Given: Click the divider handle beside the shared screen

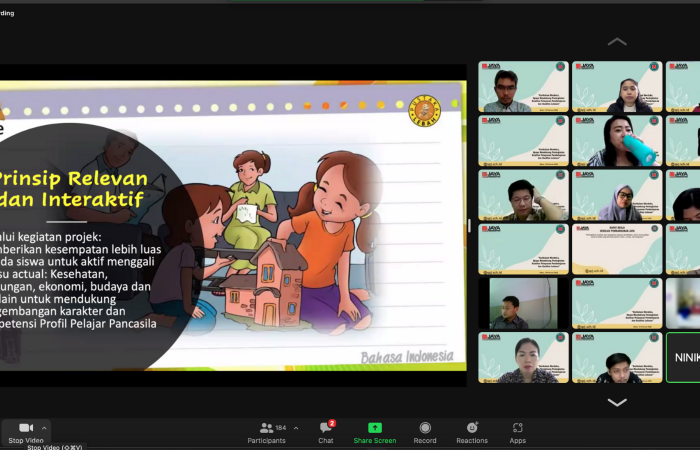Looking at the screenshot, I should point(469,225).
